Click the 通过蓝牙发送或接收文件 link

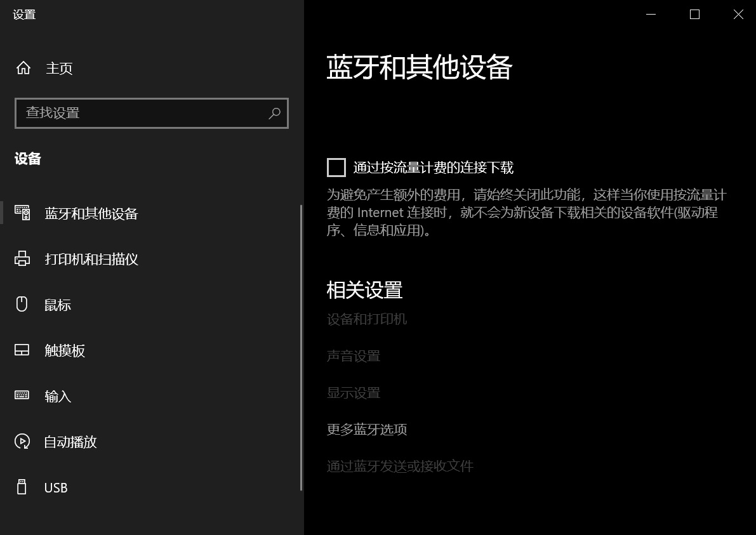click(x=400, y=466)
